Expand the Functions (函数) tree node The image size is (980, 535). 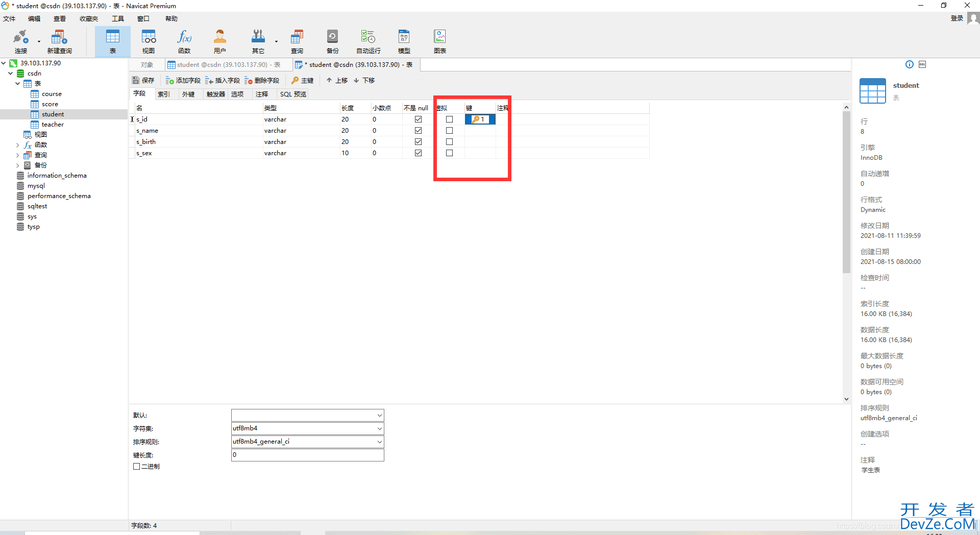(17, 145)
